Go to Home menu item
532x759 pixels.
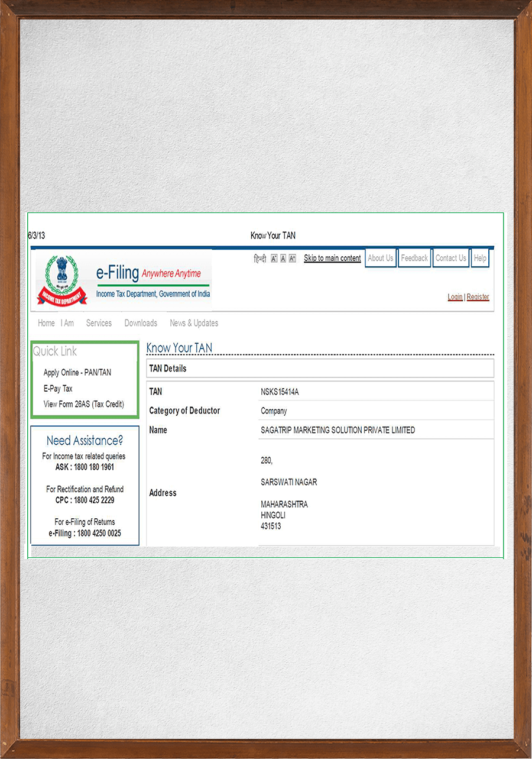click(46, 323)
